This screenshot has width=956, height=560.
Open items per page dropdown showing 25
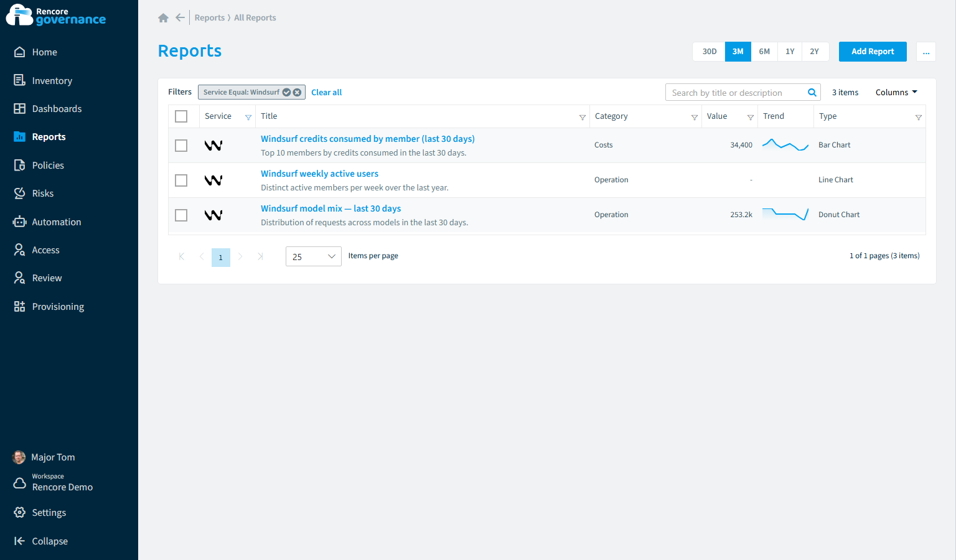(x=314, y=256)
